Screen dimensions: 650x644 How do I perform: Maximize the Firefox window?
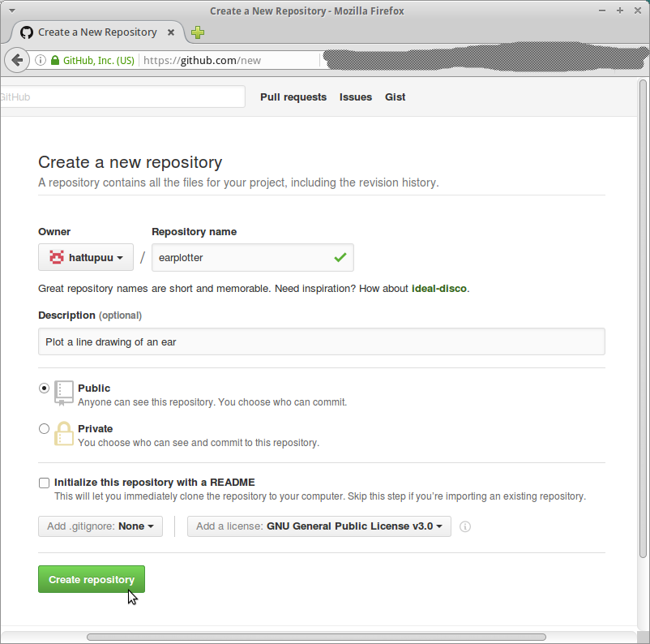(620, 11)
